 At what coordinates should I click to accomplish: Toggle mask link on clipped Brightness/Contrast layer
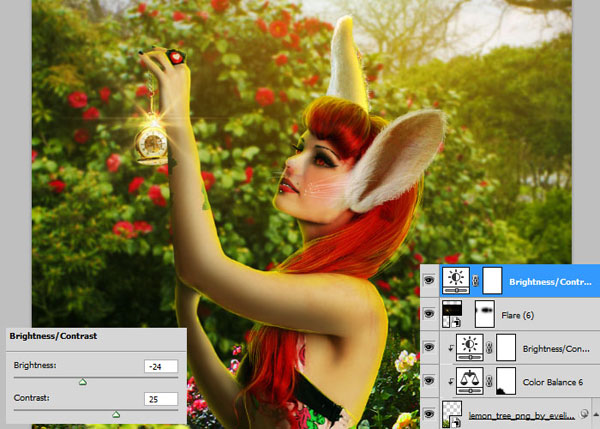[x=489, y=348]
